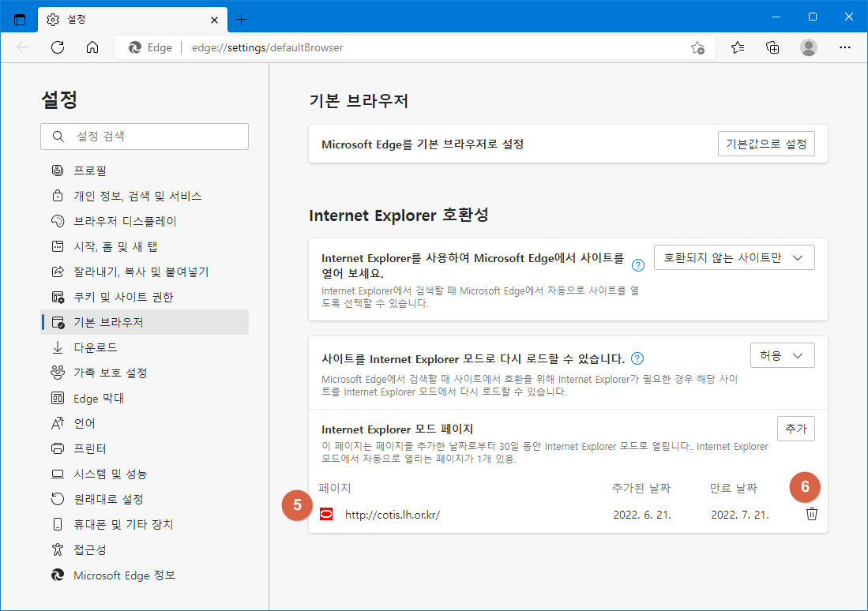Click the address bar URL
The width and height of the screenshot is (868, 611).
pos(268,47)
